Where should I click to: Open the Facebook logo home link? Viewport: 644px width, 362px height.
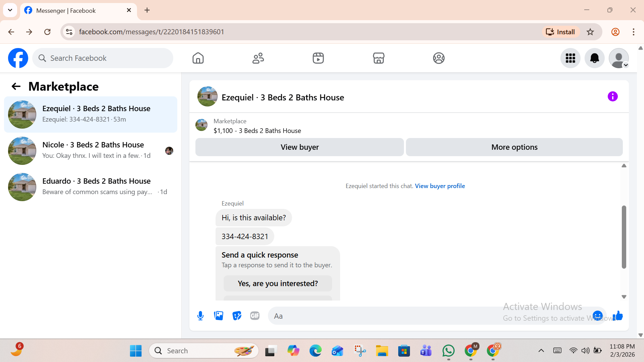[18, 58]
